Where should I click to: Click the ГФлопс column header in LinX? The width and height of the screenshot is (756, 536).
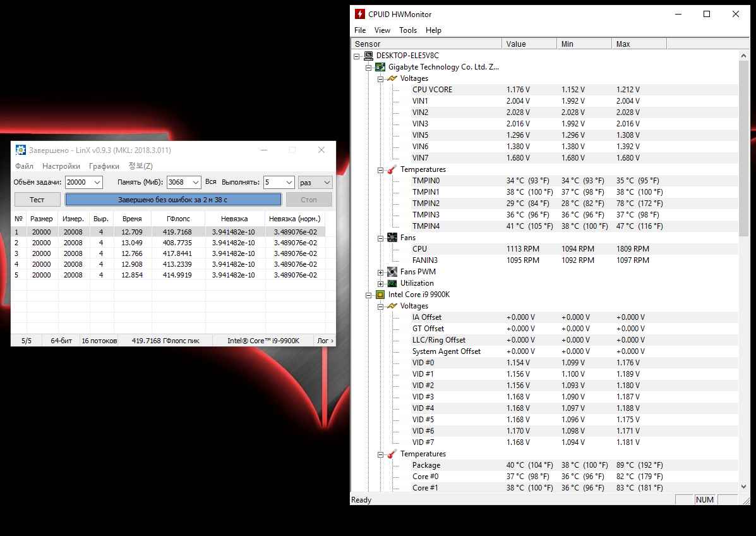(x=178, y=219)
